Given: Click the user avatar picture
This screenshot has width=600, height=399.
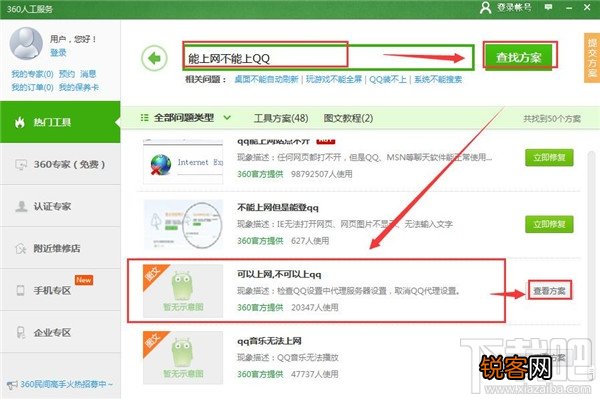Looking at the screenshot, I should coord(26,43).
